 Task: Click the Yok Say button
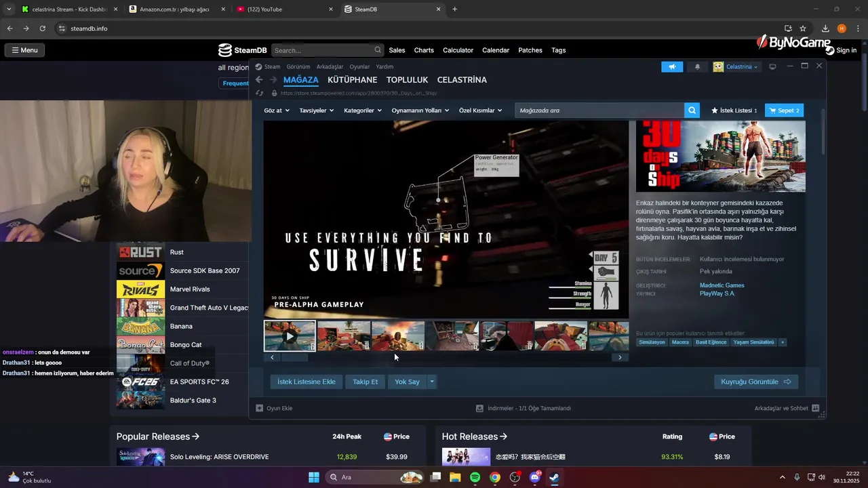coord(407,382)
